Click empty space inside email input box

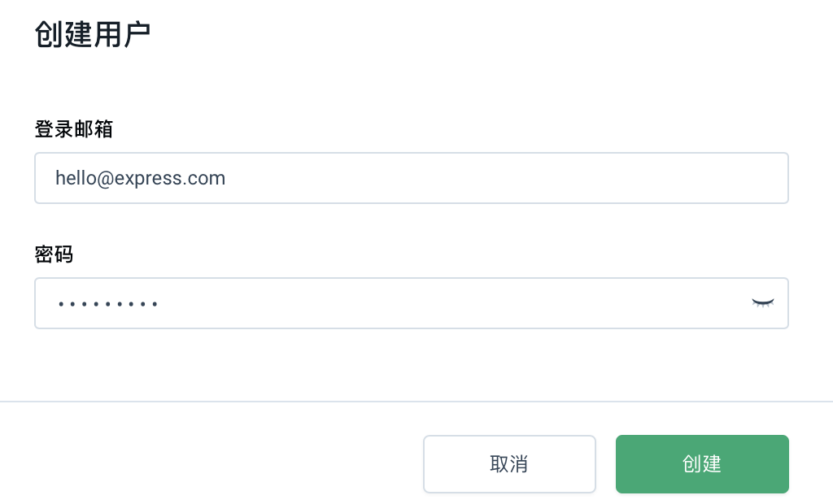tap(504, 178)
